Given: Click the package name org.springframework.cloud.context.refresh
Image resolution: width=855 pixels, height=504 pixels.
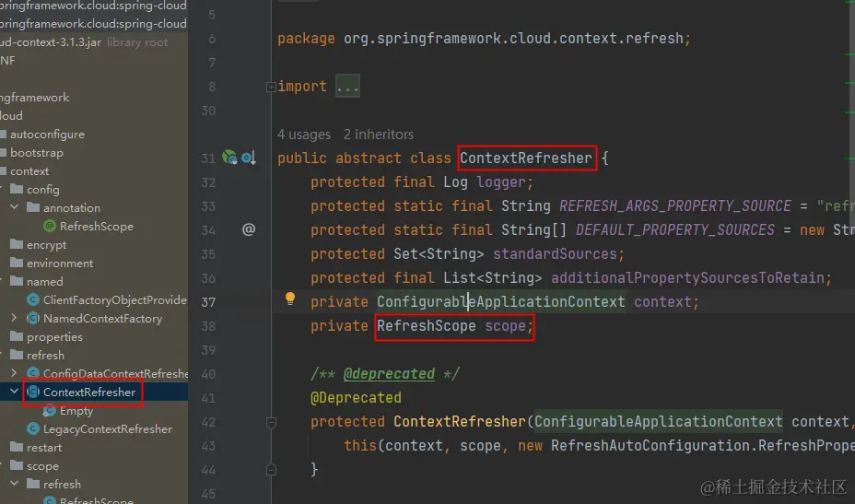Looking at the screenshot, I should 513,38.
